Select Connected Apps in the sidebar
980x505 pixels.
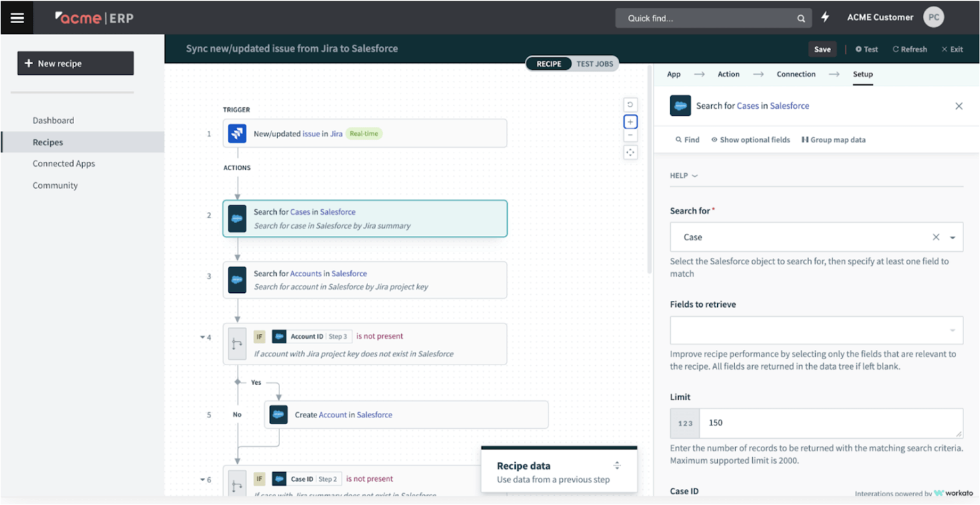(x=64, y=164)
